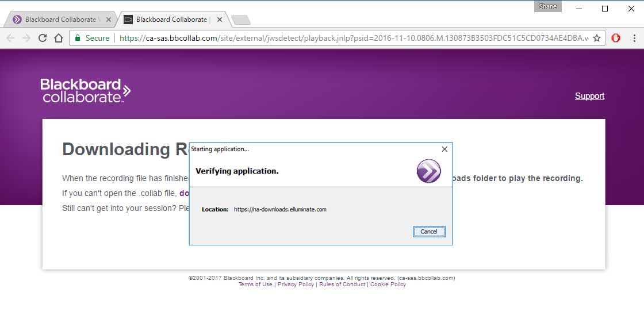Open a new tab with the new-tab button
644x327 pixels.
(241, 20)
